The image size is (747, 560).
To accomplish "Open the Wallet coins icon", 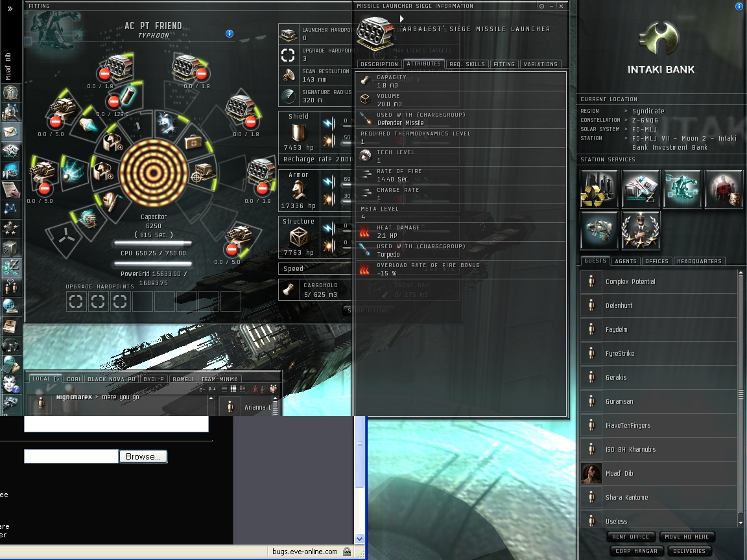I will pyautogui.click(x=10, y=268).
